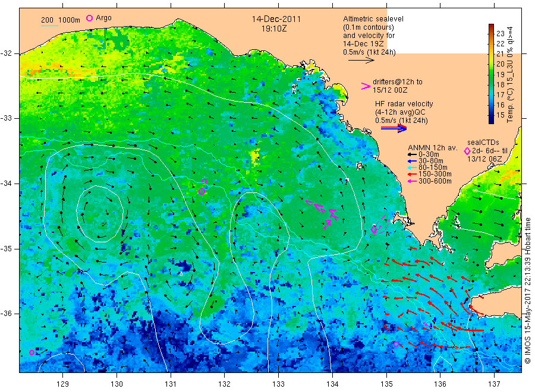Click the innermost white eddy contour near 129.7°E
This screenshot has width=535, height=392.
point(100,214)
